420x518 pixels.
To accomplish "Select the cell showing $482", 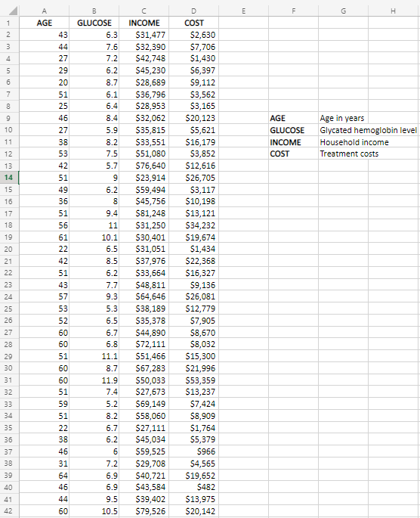I will pyautogui.click(x=193, y=487).
